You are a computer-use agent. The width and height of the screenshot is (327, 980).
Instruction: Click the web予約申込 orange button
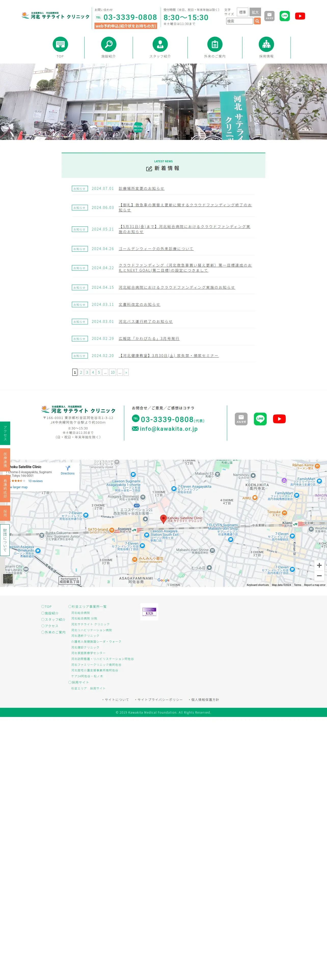point(126,26)
